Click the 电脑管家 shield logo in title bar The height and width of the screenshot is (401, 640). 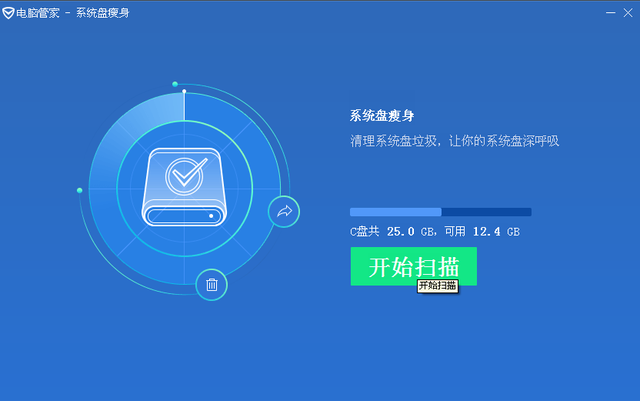pos(8,13)
